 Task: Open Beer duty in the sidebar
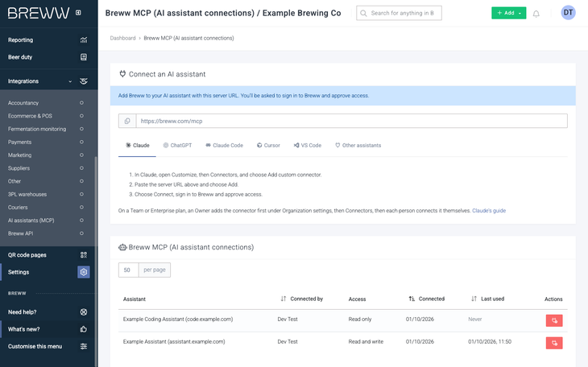coord(20,57)
